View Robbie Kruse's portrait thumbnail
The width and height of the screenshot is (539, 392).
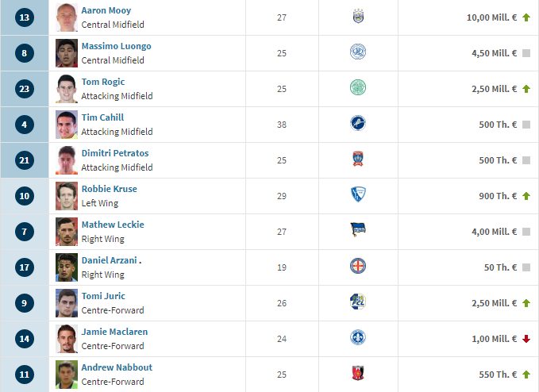click(67, 196)
